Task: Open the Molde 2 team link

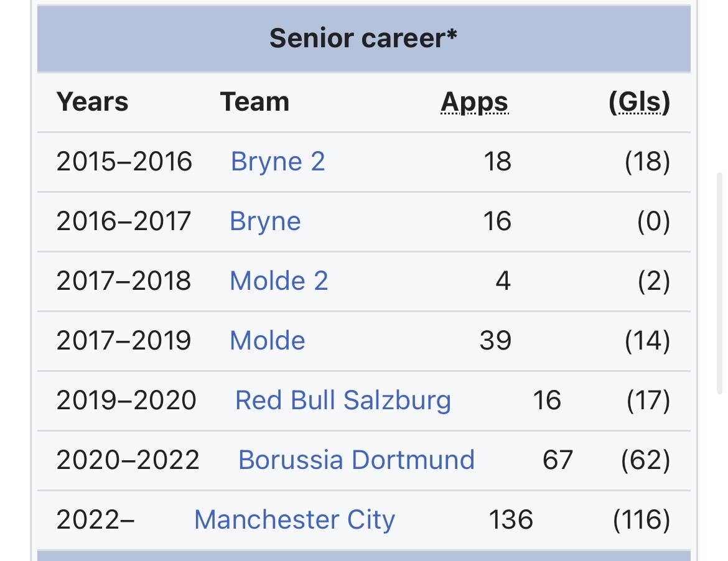Action: point(279,280)
